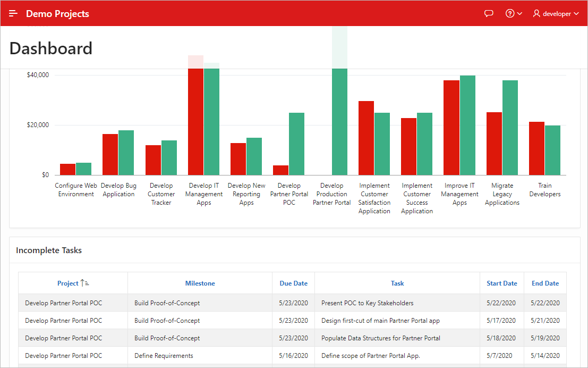This screenshot has width=588, height=368.
Task: Sort the report by End Date
Action: click(x=545, y=283)
